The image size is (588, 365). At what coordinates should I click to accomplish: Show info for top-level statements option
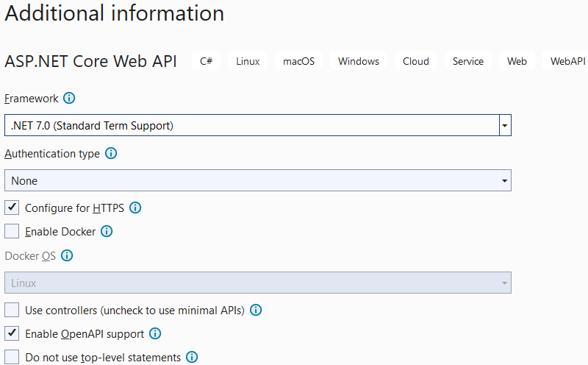point(192,357)
